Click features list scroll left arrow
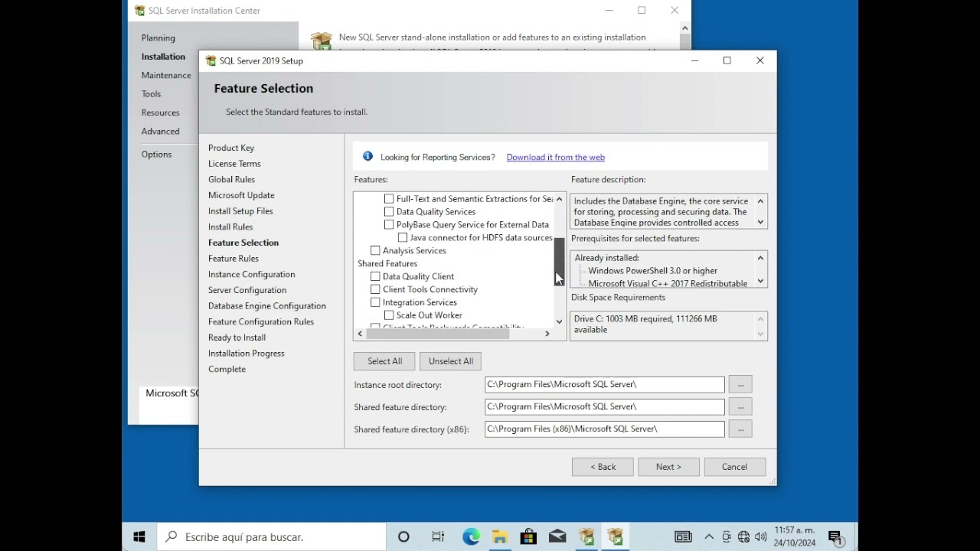The width and height of the screenshot is (980, 551). point(360,334)
